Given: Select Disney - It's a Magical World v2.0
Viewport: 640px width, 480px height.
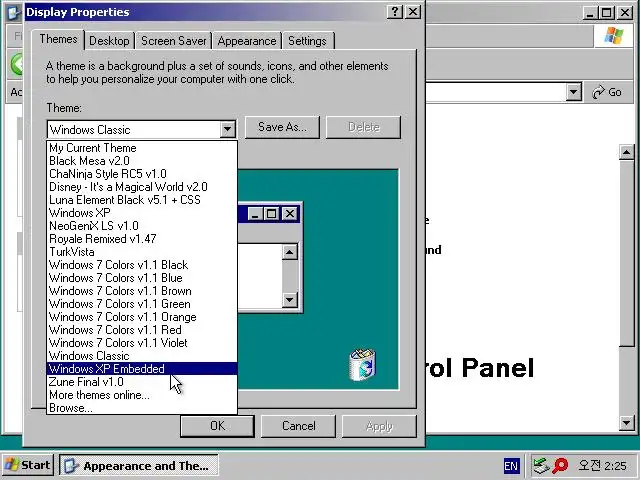Looking at the screenshot, I should coord(142,187).
